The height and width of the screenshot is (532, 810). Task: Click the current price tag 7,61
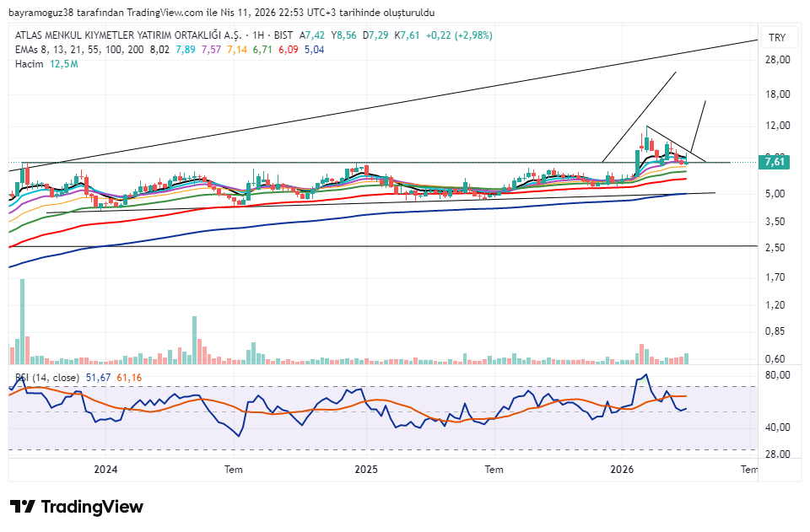click(x=775, y=162)
